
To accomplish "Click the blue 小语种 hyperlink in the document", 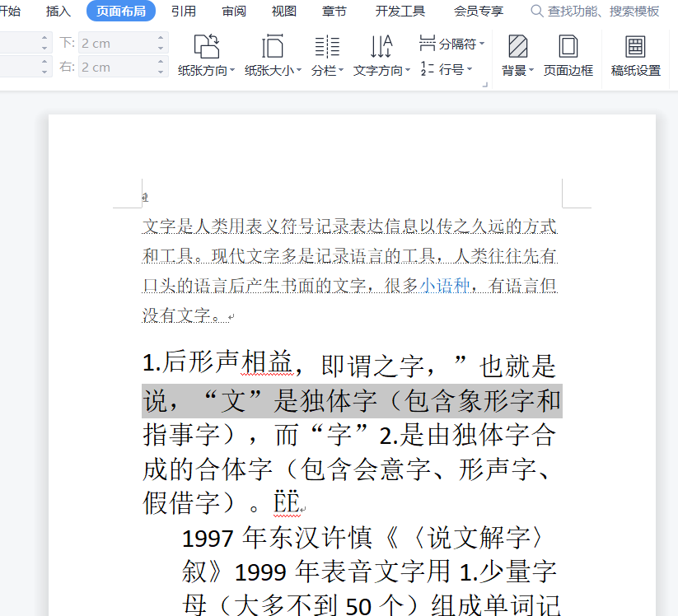I will click(445, 285).
